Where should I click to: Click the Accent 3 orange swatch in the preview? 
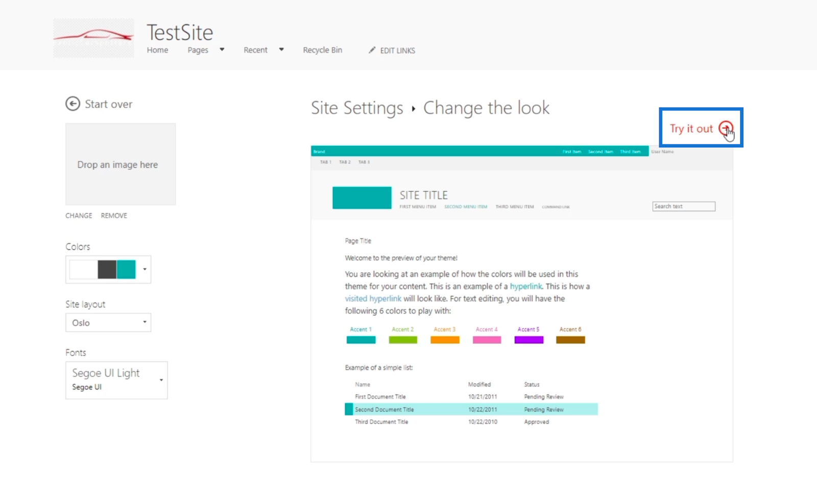[445, 340]
